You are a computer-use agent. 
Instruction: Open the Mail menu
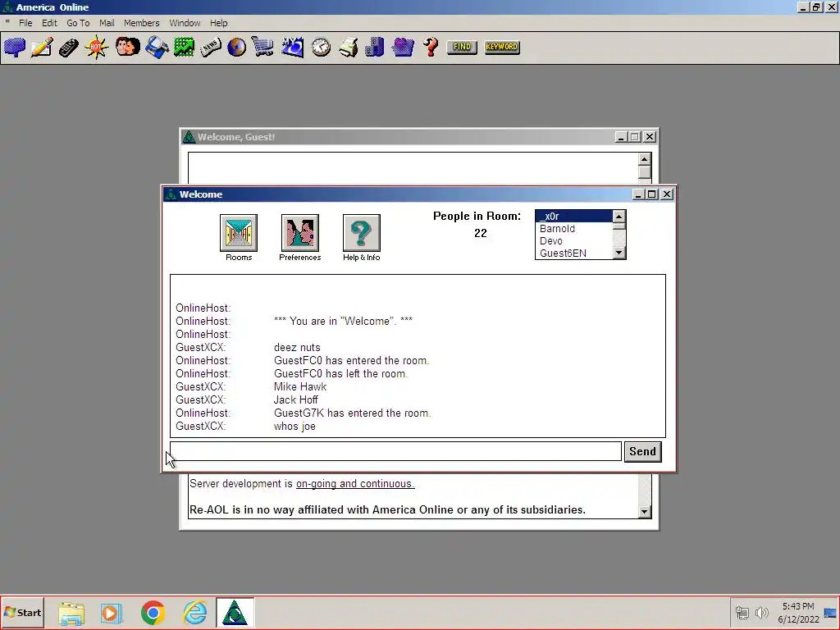pos(107,23)
